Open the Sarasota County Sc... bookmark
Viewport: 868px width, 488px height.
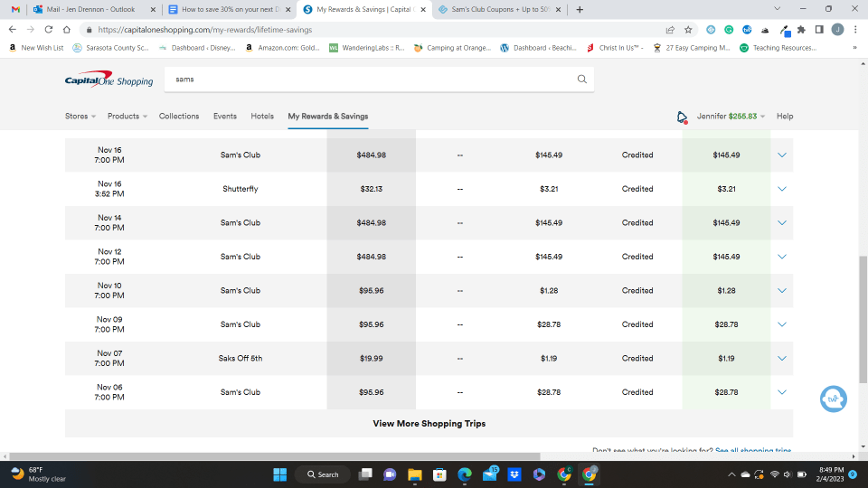coord(111,48)
